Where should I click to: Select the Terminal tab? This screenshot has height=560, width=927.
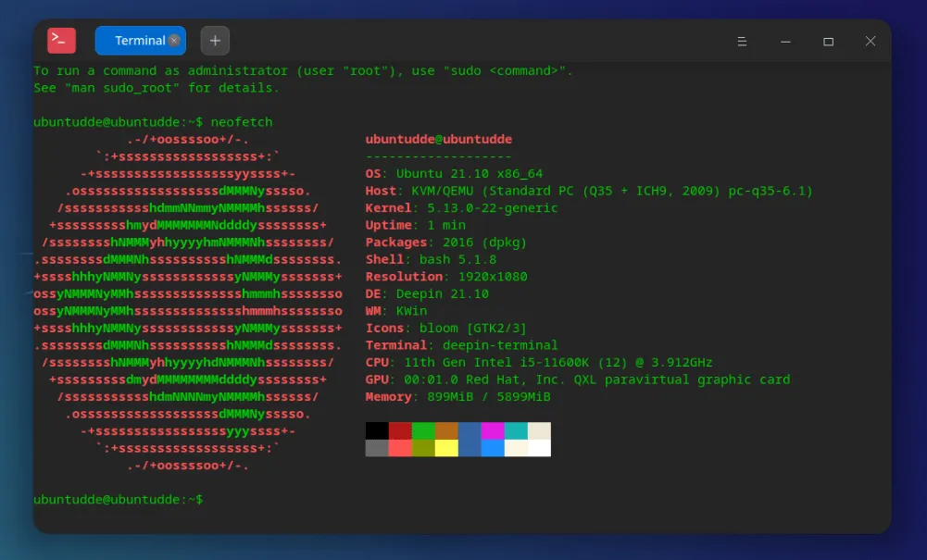[x=134, y=41]
